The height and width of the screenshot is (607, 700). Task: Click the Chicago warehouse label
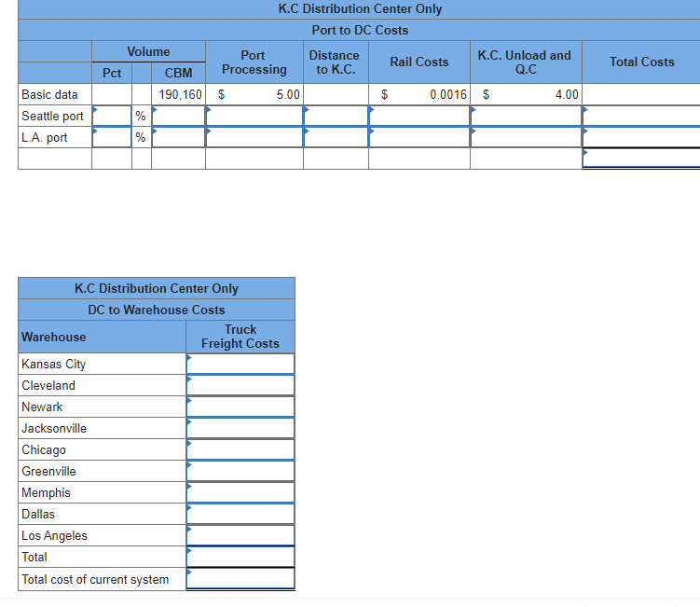pos(43,449)
